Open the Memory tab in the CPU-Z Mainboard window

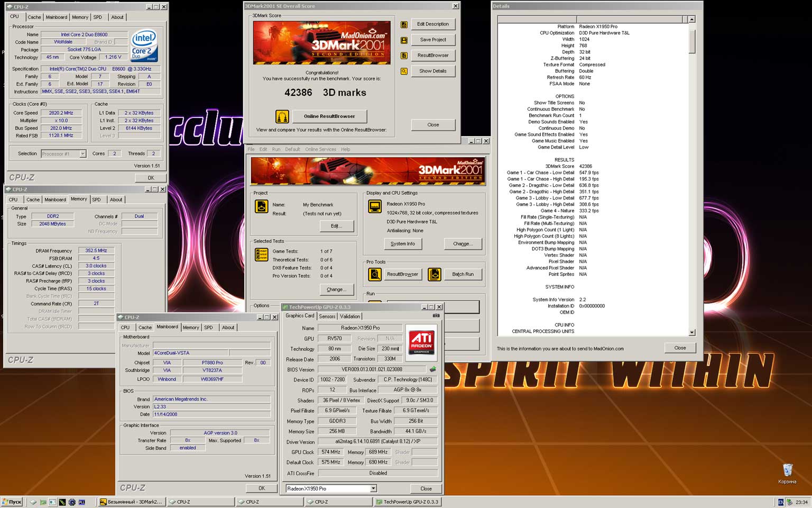[x=191, y=328]
